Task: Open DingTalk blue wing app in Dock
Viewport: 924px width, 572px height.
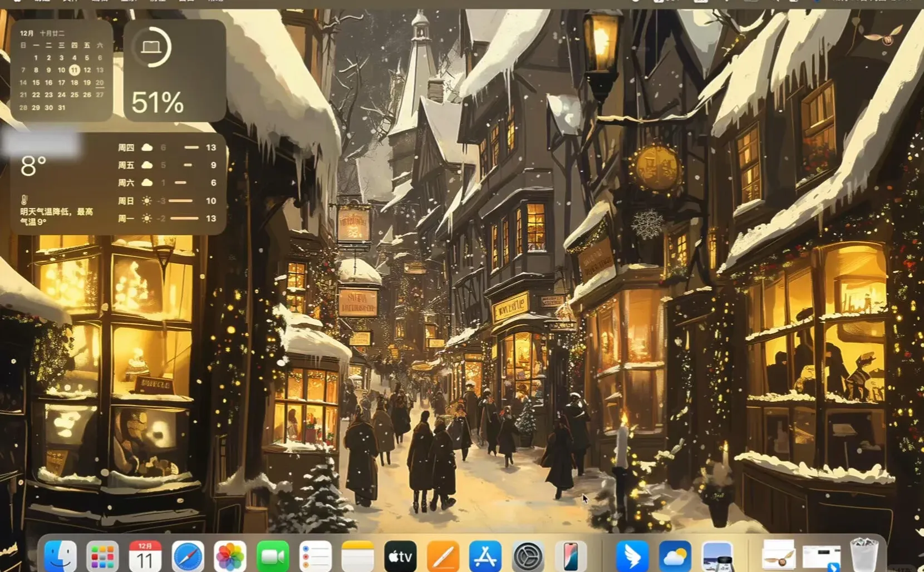Action: tap(632, 556)
